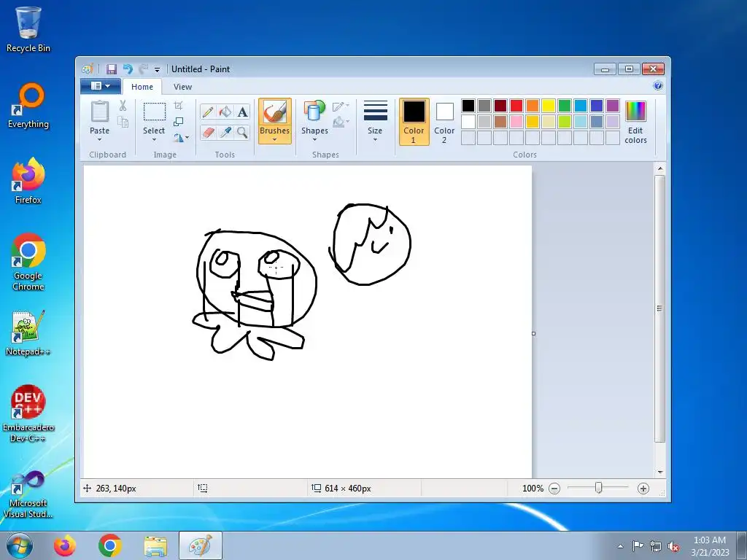Image resolution: width=747 pixels, height=560 pixels.
Task: Click the canvas right-edge resize handle
Action: (533, 333)
